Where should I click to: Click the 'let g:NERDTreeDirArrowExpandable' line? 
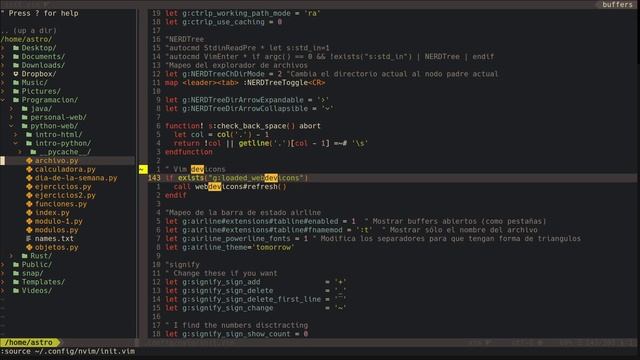coord(247,100)
